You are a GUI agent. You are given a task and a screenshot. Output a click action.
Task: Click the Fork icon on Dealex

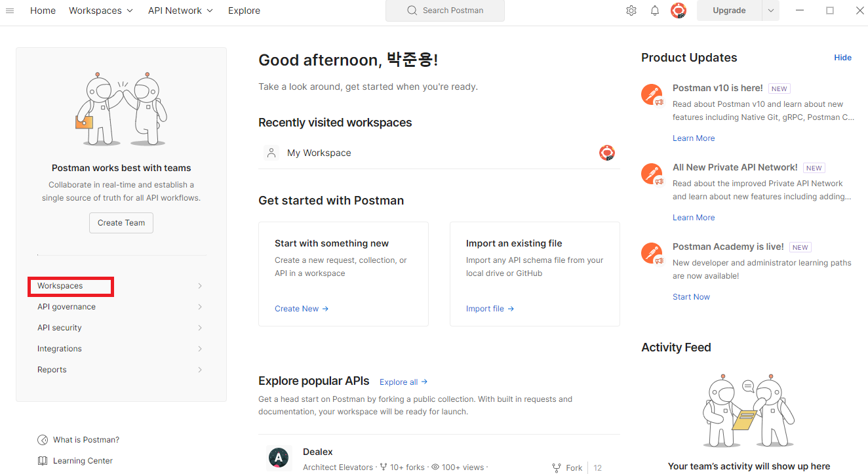coord(557,468)
